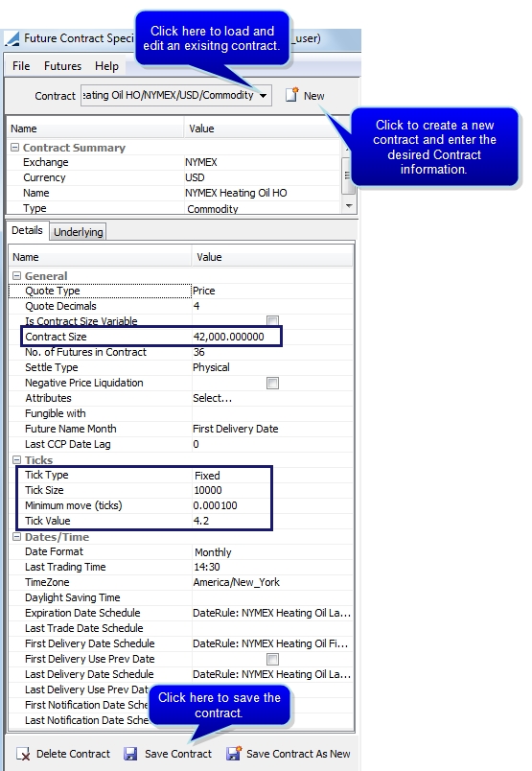Collapse the General section

click(16, 276)
